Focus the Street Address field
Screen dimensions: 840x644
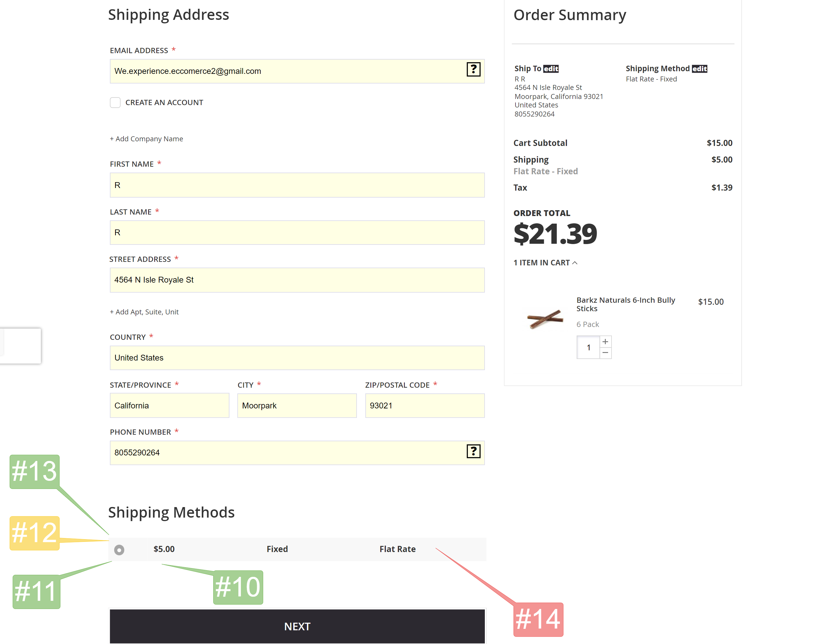[x=297, y=280]
